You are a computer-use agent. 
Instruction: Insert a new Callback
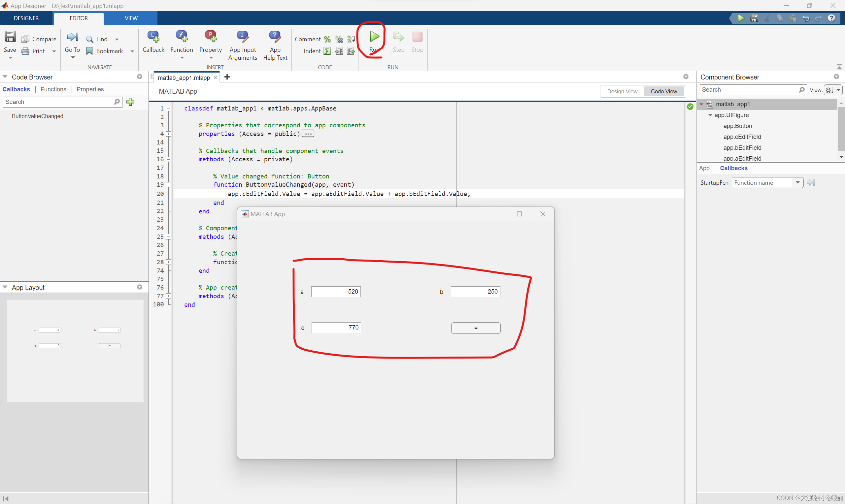[153, 42]
